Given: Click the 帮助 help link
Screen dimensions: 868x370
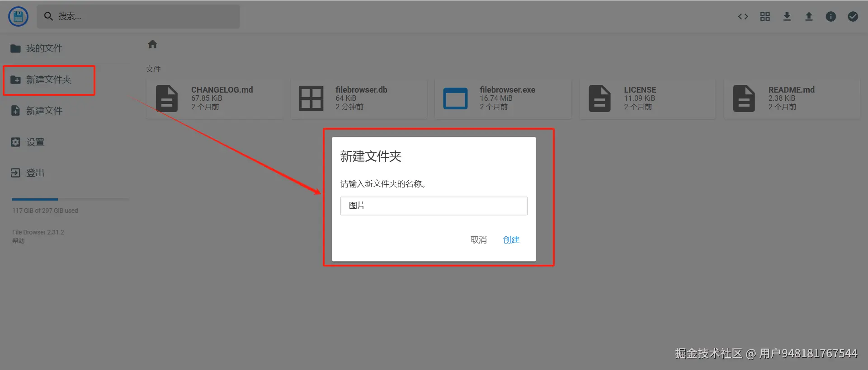Looking at the screenshot, I should (19, 241).
